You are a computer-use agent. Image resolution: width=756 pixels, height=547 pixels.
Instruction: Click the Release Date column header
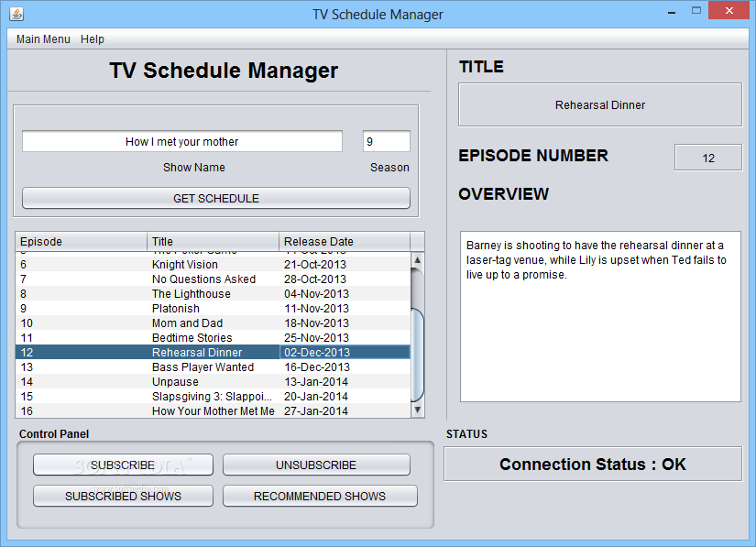[345, 242]
